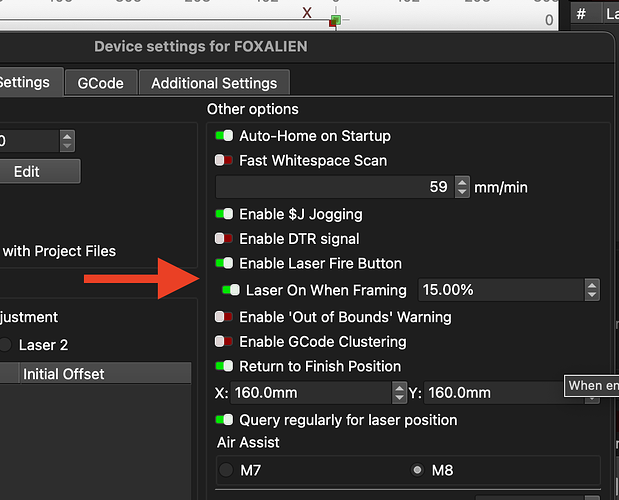Enable 'Out of Bounds' Warning toggle
The image size is (619, 500).
pyautogui.click(x=224, y=317)
